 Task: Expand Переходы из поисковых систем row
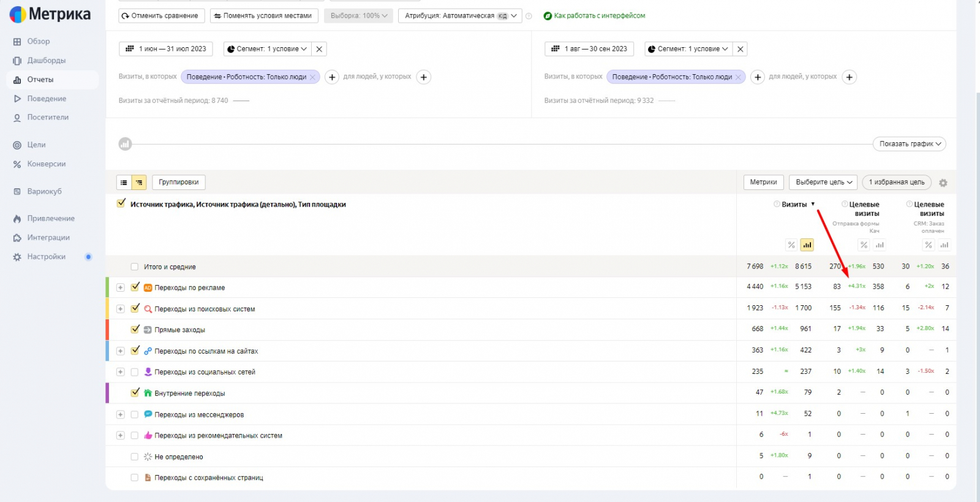click(x=120, y=309)
